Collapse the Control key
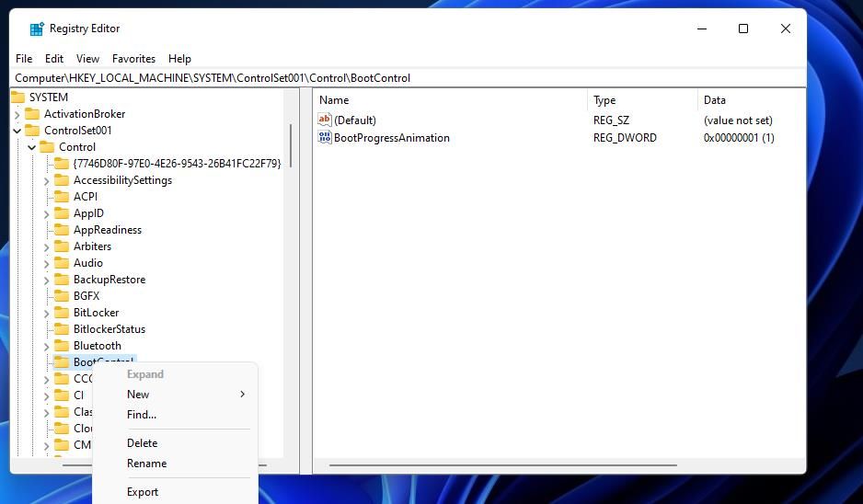This screenshot has height=504, width=863. coord(32,147)
